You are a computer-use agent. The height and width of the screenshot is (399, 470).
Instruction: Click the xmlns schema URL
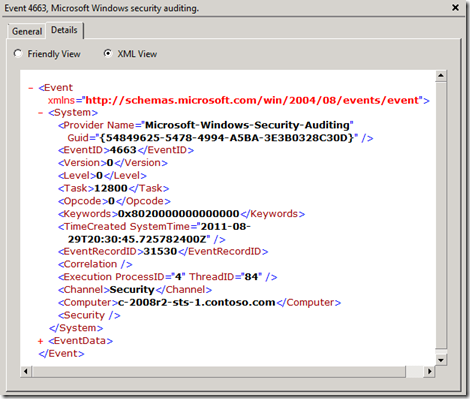(x=252, y=100)
